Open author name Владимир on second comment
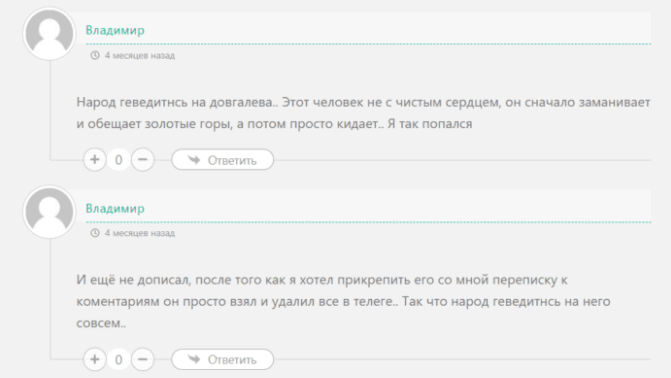Viewport: 671px width, 378px height. point(115,208)
